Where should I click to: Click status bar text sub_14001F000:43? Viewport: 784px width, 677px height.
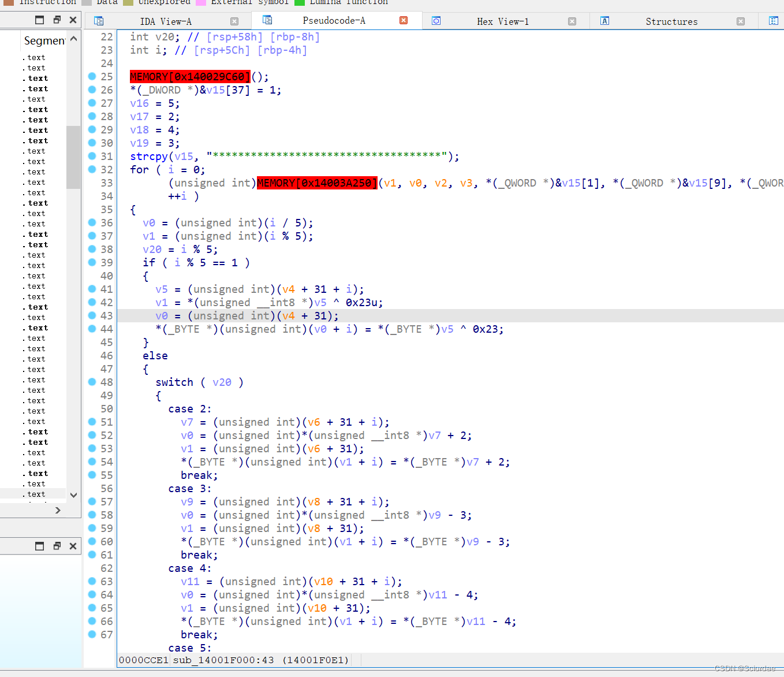point(223,660)
